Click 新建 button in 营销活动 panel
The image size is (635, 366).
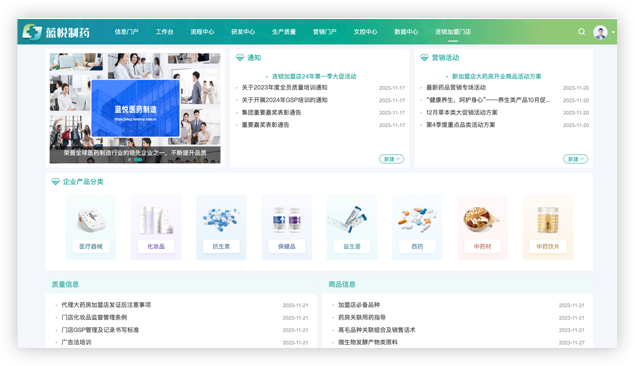[575, 159]
